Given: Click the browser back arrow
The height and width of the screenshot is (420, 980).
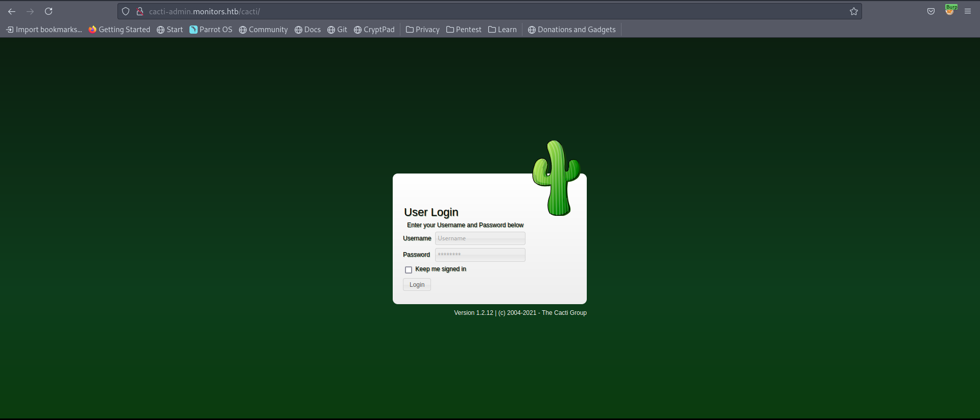Looking at the screenshot, I should click(12, 11).
